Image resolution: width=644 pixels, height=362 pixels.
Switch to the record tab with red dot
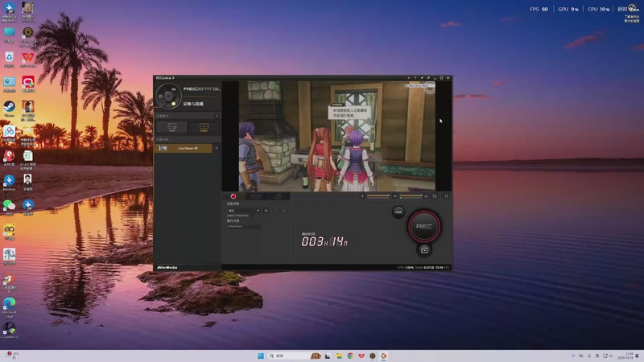(233, 196)
